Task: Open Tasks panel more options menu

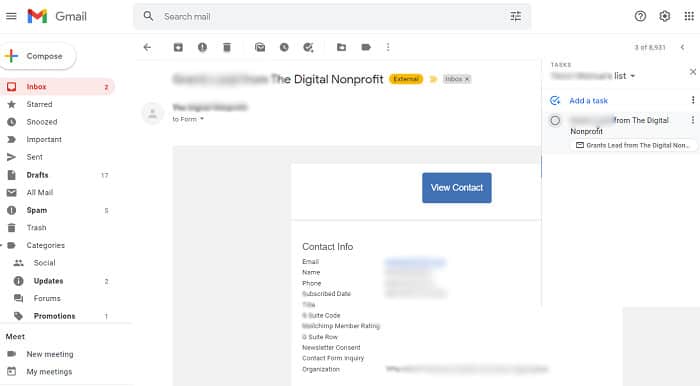Action: click(692, 100)
